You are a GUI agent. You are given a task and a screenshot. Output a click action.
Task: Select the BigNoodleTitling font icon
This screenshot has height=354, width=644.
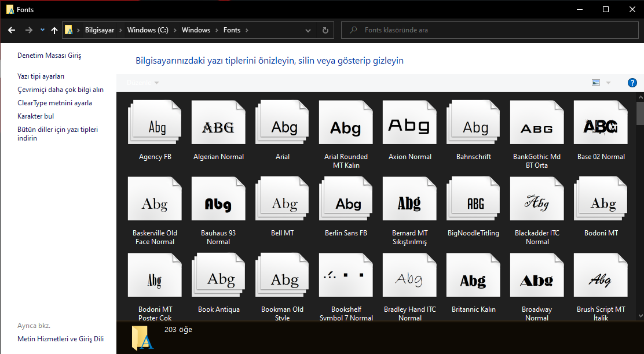point(473,198)
